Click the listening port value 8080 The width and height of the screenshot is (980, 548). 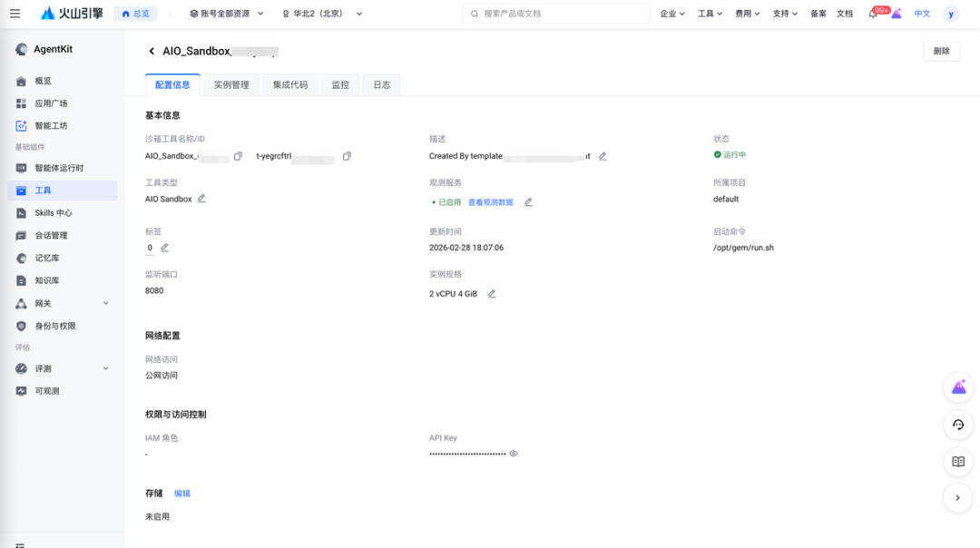154,291
